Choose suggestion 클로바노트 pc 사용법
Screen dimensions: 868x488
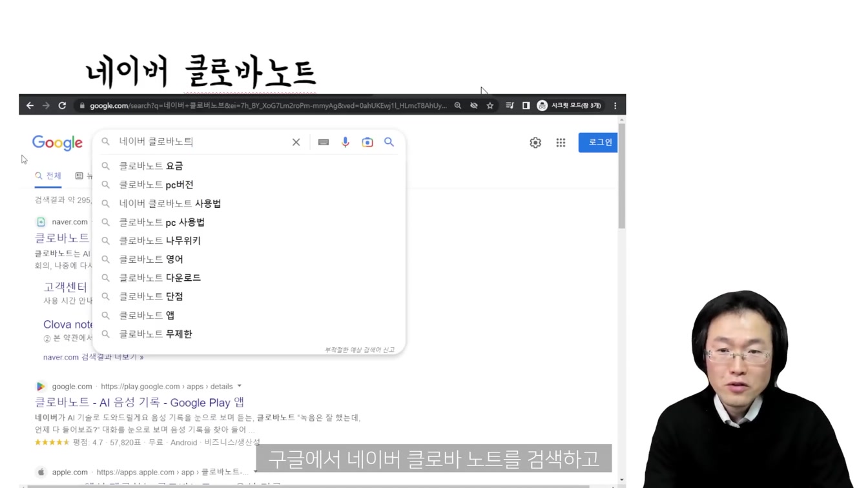249,222
